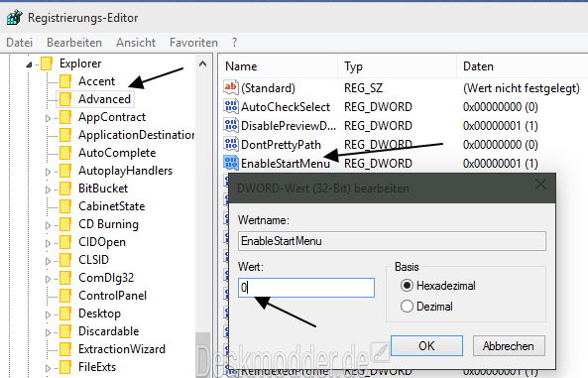Select the 'AutoCheckSelect' value name
Image resolution: width=588 pixels, height=378 pixels.
[x=286, y=107]
